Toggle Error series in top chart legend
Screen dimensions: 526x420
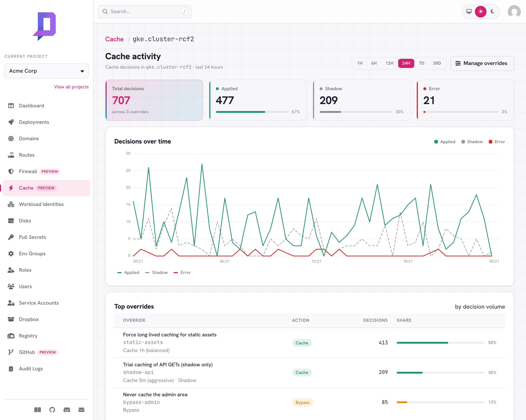pos(497,142)
